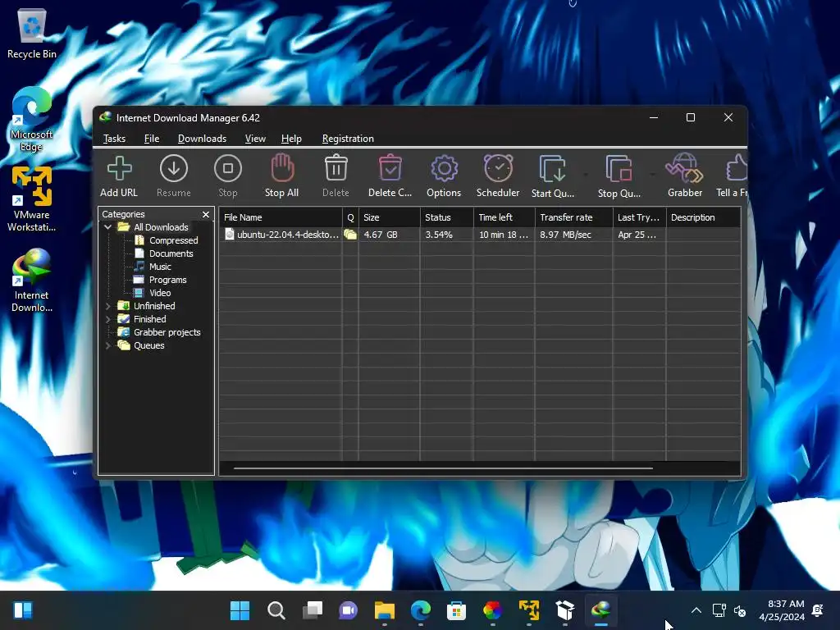Open the Options gear icon
Viewport: 840px width, 630px height.
[444, 169]
